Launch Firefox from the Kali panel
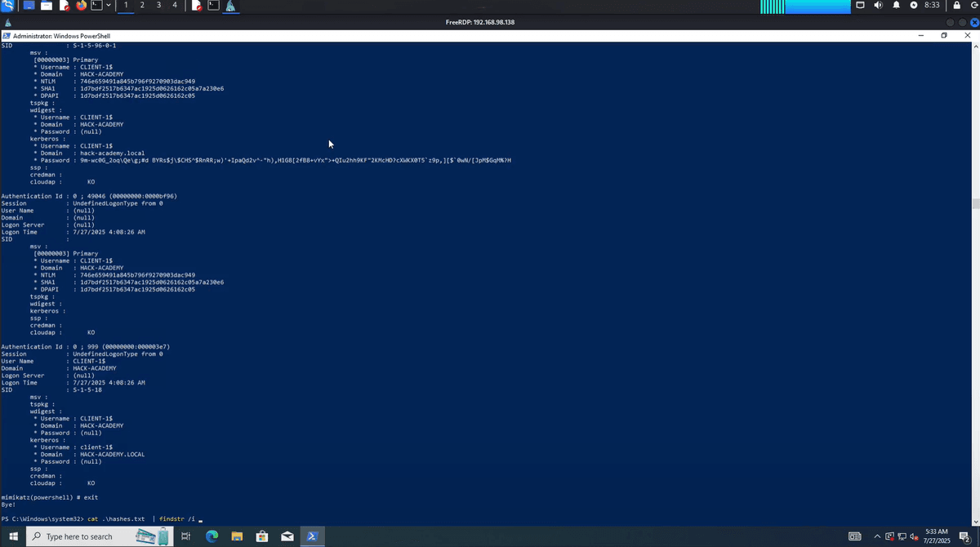Screen dimensions: 980x547 tap(81, 6)
